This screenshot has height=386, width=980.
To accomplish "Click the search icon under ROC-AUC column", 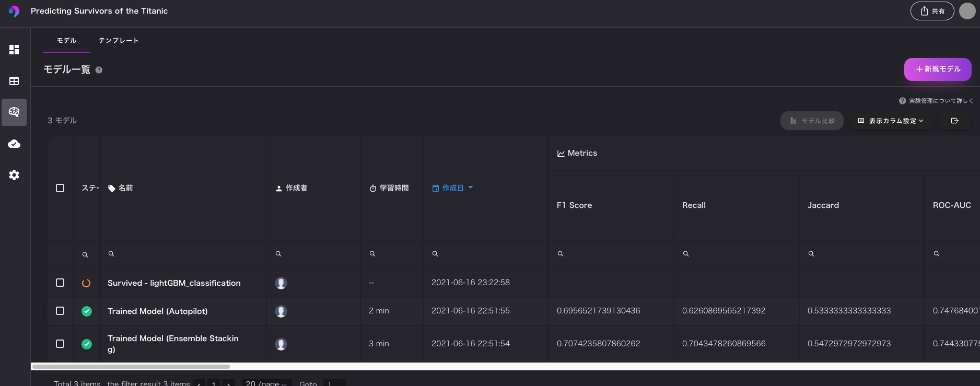I will (x=937, y=254).
